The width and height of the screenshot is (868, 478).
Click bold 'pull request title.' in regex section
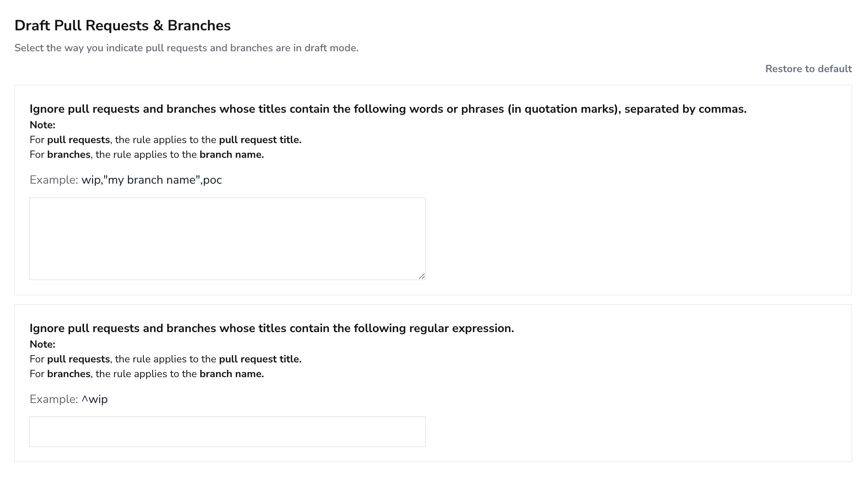click(x=260, y=359)
